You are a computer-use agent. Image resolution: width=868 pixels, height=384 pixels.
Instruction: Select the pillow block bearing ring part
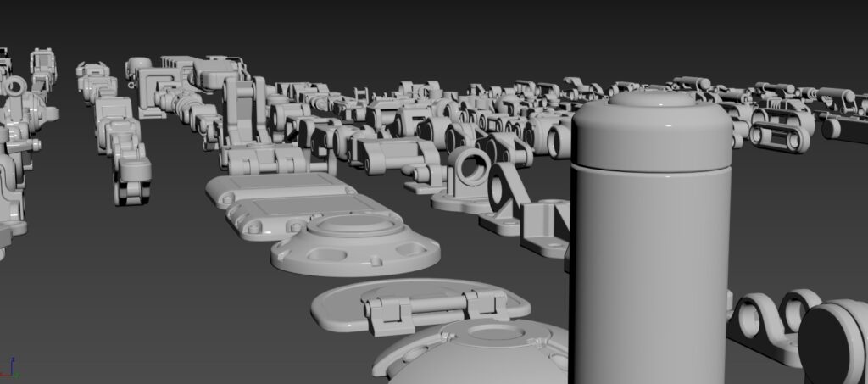pos(463,180)
